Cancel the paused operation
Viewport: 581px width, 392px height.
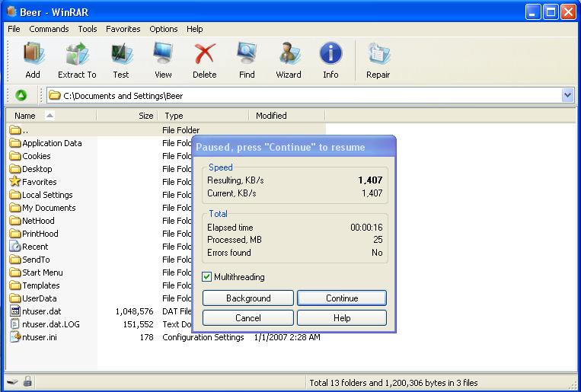248,318
